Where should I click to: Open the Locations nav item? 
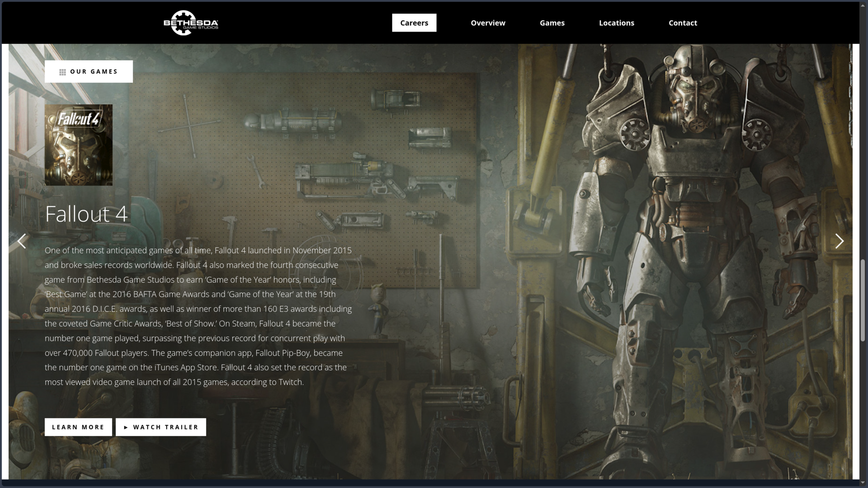[x=617, y=23]
